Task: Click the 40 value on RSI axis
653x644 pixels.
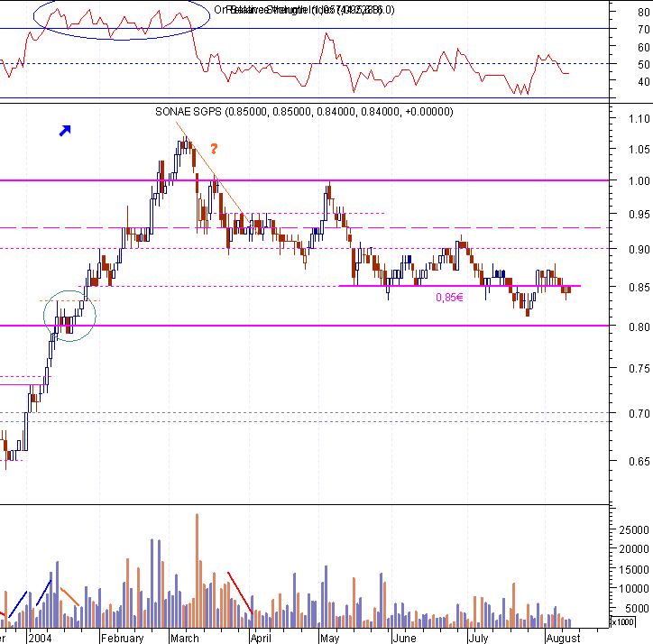Action: coord(643,82)
